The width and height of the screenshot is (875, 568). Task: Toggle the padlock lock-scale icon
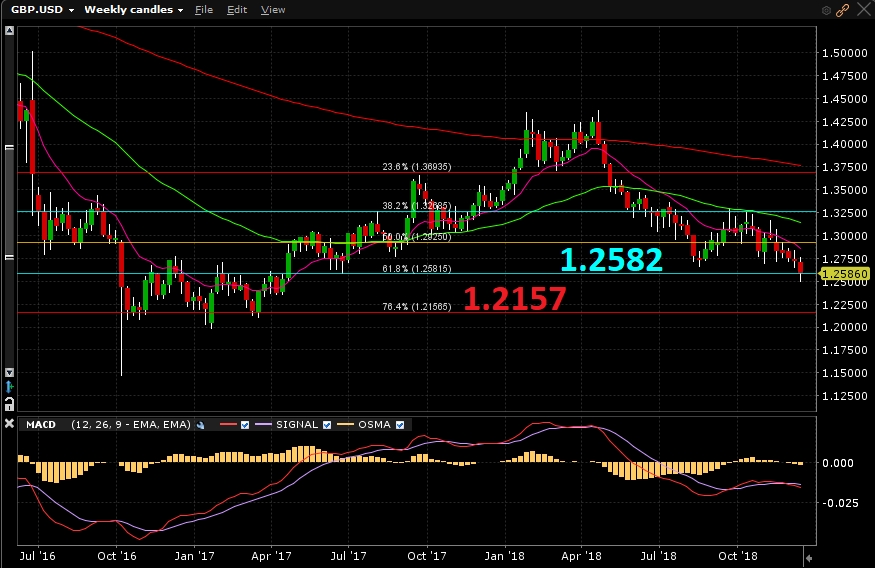9,403
